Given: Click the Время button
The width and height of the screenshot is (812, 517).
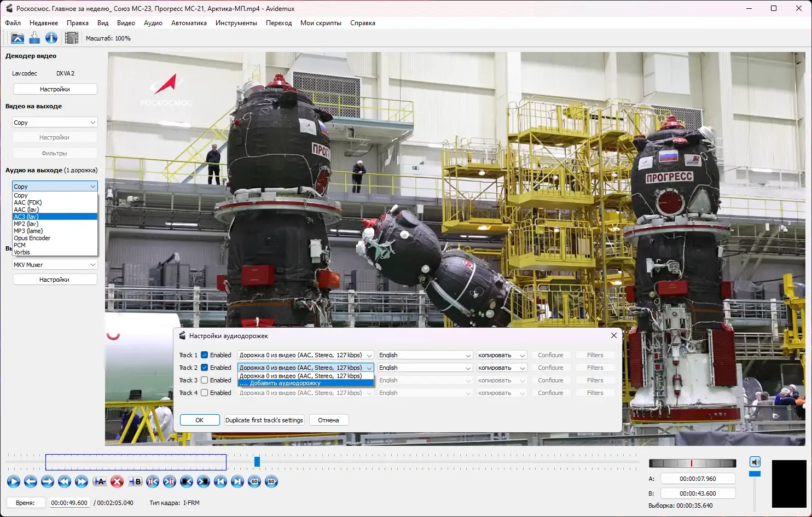Looking at the screenshot, I should click(25, 503).
